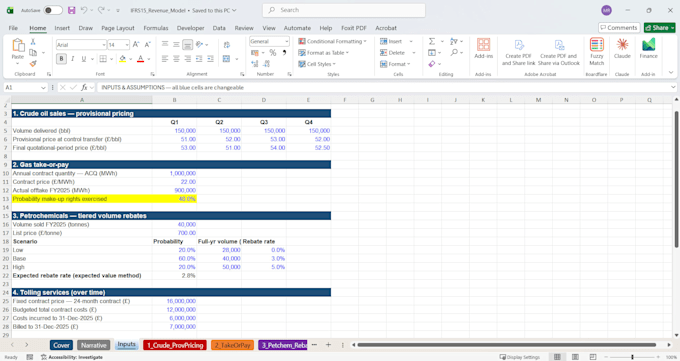The height and width of the screenshot is (361, 680).
Task: Open the font size dropdown showing 14
Action: (x=127, y=45)
